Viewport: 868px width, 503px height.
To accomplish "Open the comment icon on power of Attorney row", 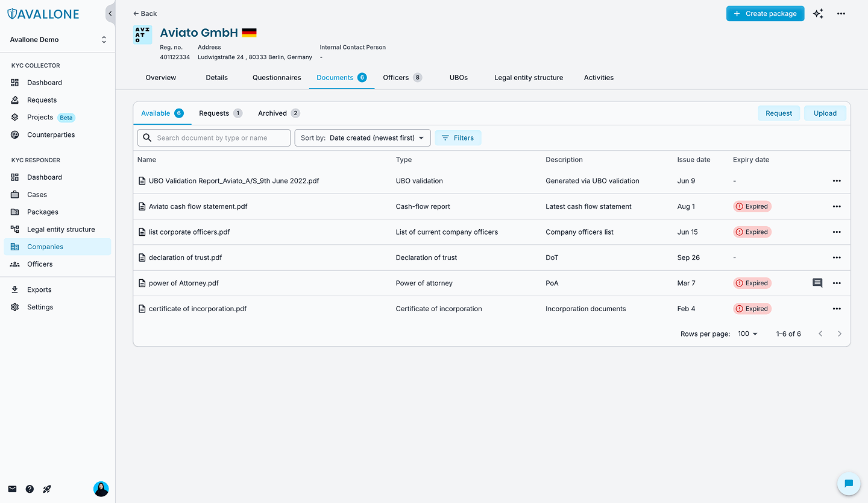I will 817,283.
